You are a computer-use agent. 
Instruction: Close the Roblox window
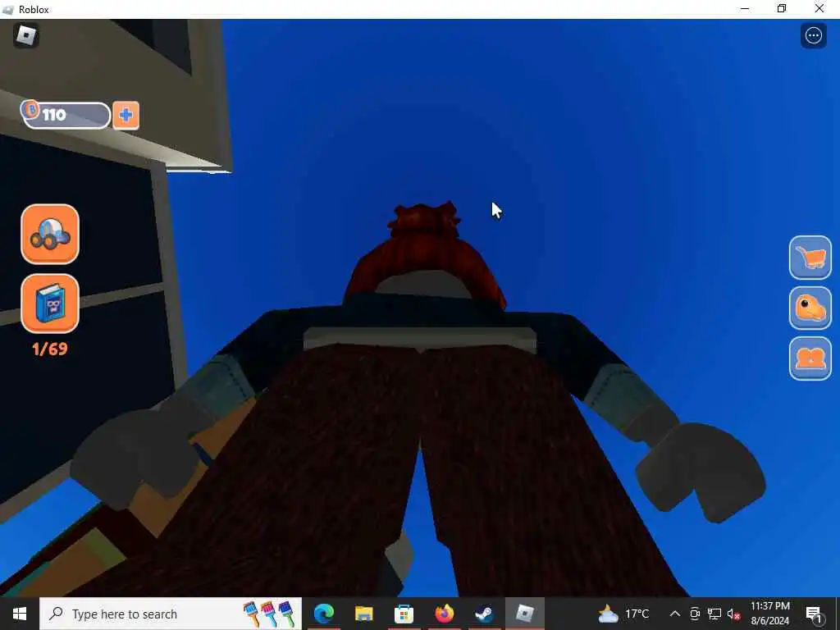819,8
